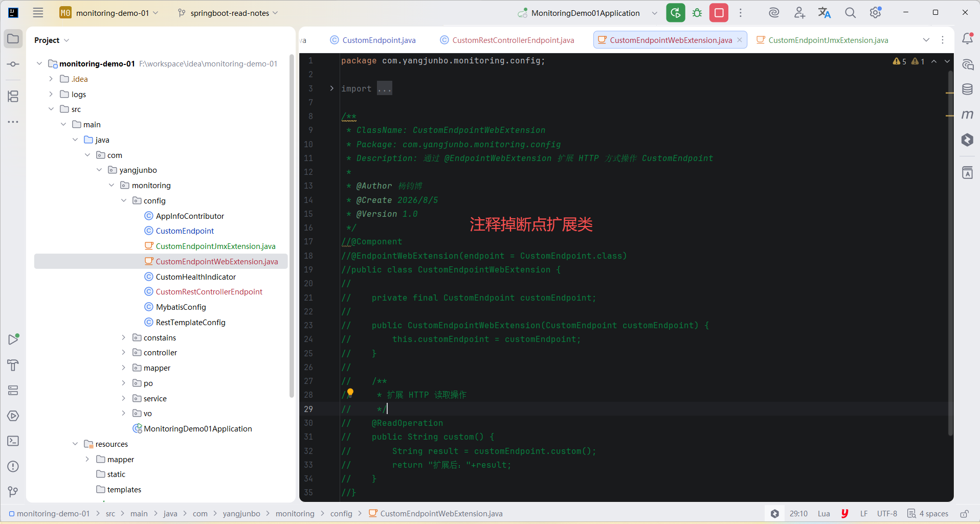Open the AI assistant spiral icon

click(774, 13)
